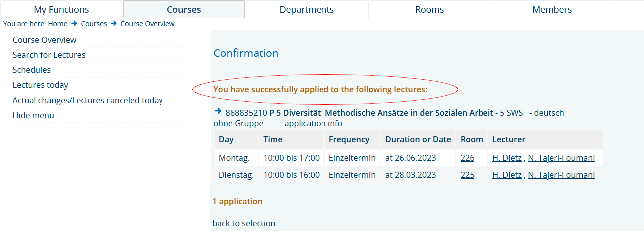Viewport: 644px width, 239px height.
Task: Click the Home breadcrumb link
Action: point(58,24)
